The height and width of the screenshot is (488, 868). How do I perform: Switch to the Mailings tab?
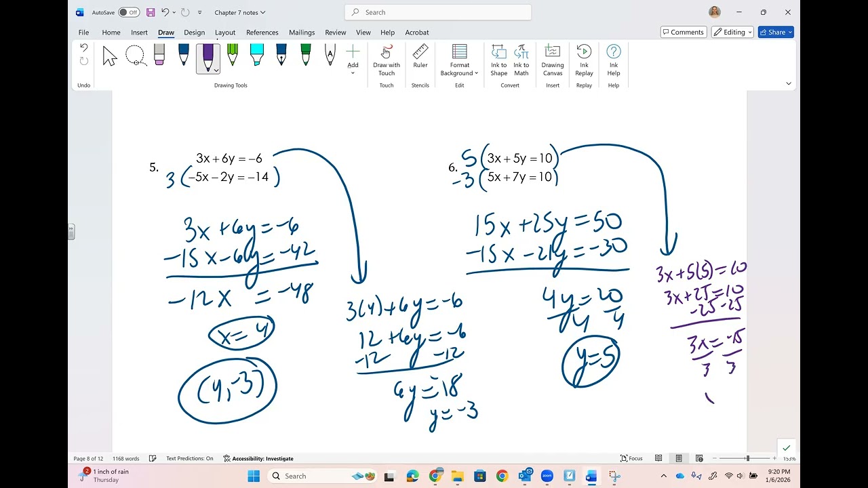pyautogui.click(x=302, y=32)
